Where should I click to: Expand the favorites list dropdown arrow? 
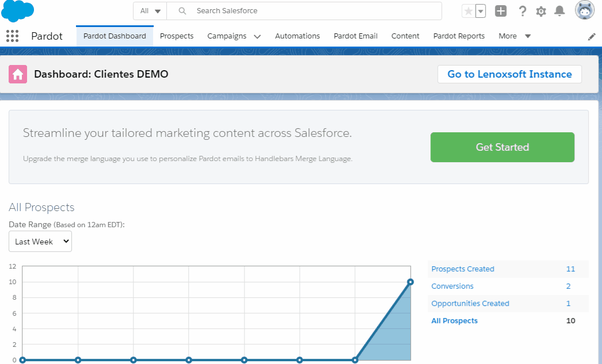pos(481,11)
